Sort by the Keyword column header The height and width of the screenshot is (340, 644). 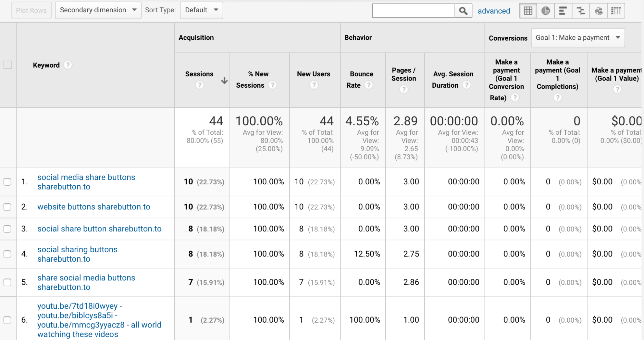(46, 65)
